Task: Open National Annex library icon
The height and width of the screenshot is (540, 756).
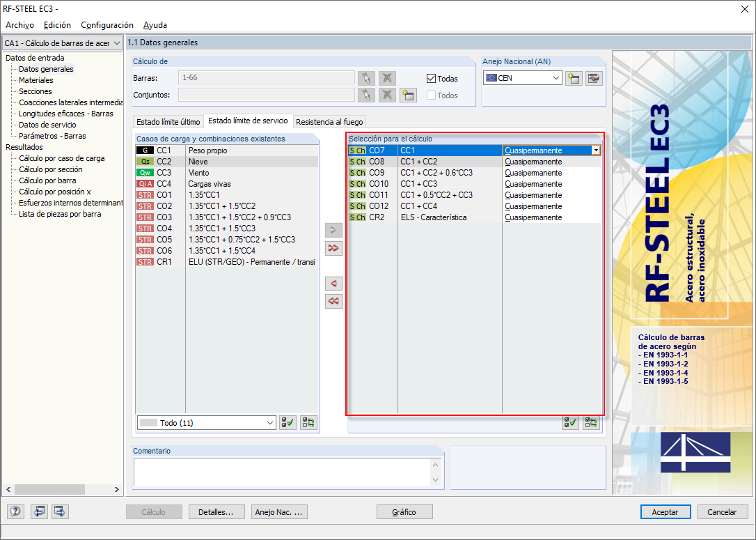Action: pos(594,78)
